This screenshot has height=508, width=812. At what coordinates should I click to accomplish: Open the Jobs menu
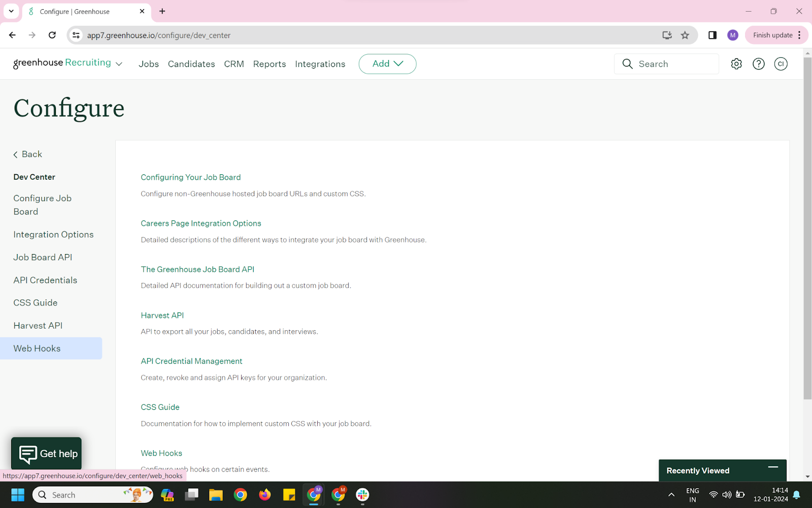coord(149,64)
